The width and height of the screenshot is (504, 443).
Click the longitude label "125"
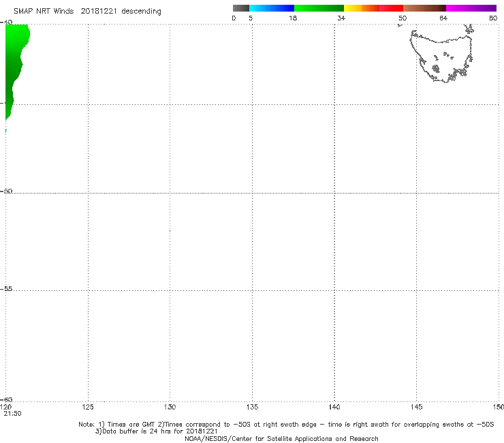tap(88, 408)
